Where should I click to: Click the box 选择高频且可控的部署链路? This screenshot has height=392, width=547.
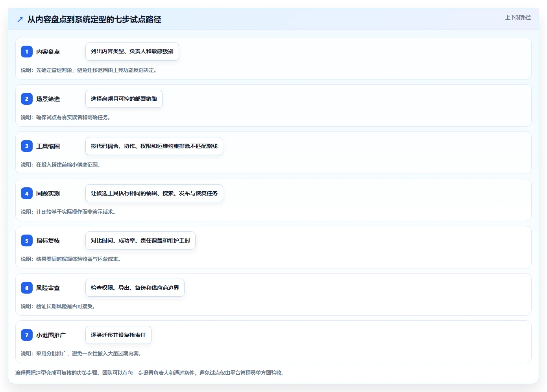coord(124,99)
